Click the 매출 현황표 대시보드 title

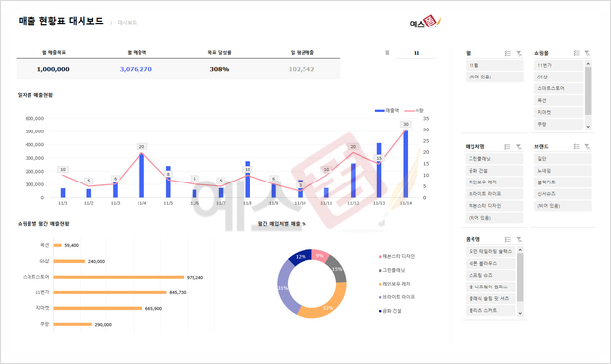61,21
